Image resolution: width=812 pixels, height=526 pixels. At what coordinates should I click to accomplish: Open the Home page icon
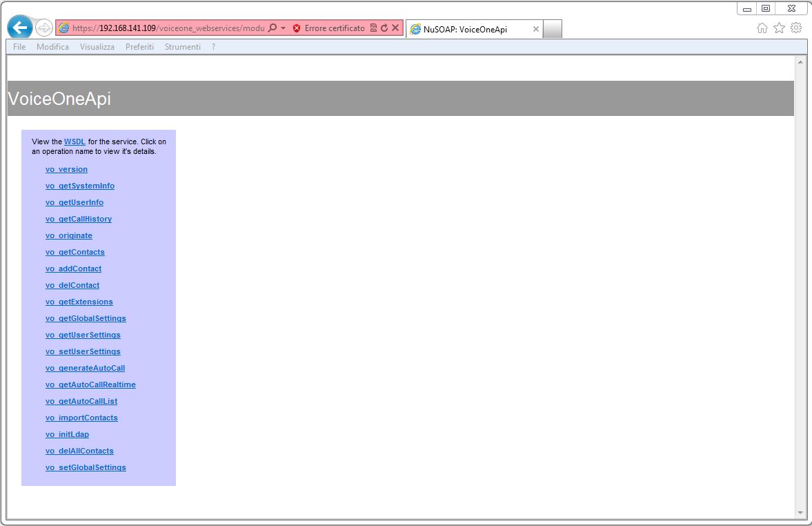point(762,28)
